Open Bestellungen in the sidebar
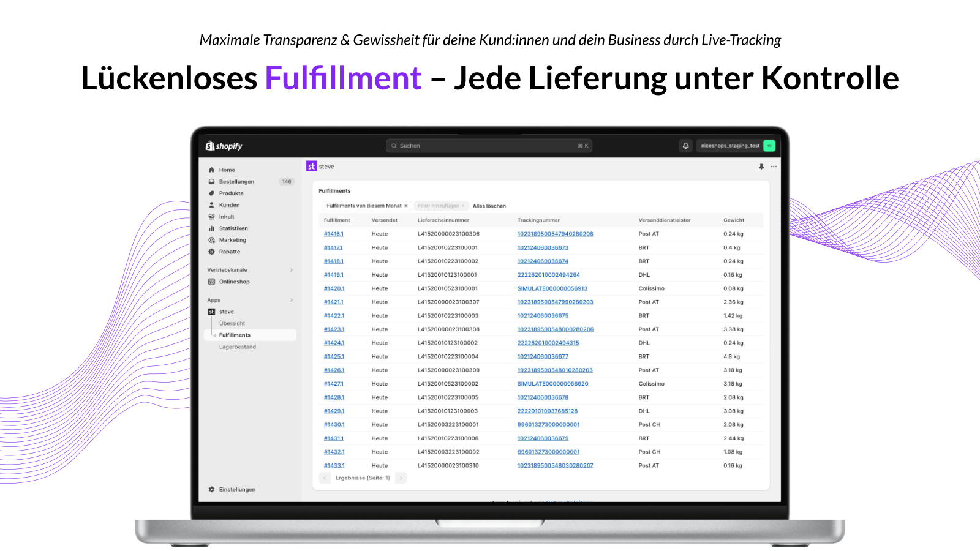This screenshot has width=980, height=551. point(236,182)
